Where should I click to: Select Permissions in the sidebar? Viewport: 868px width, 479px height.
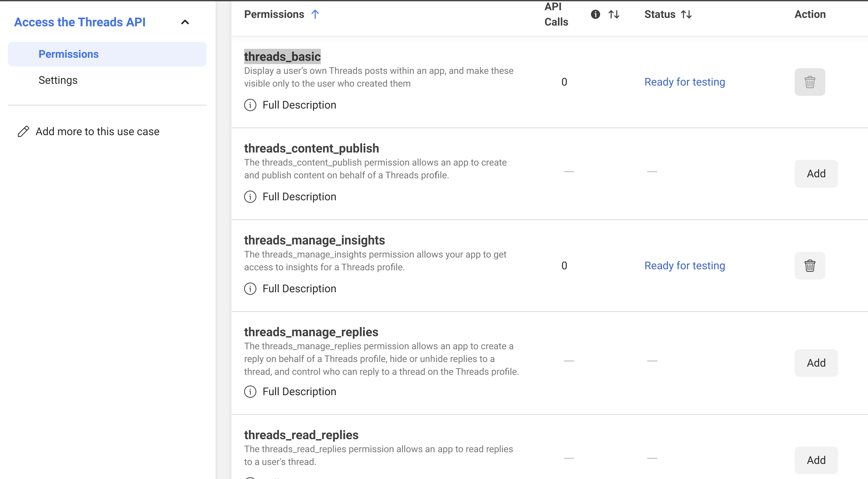(x=107, y=54)
